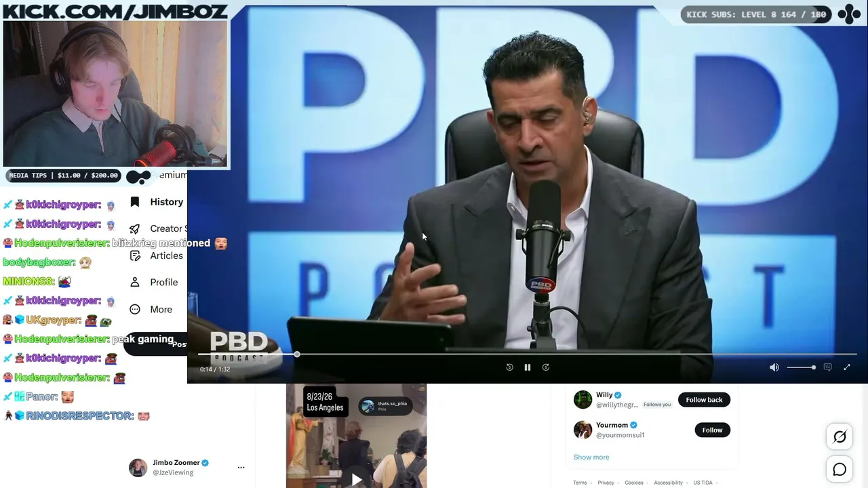This screenshot has width=868, height=488.
Task: Open the messages chat bubble icon
Action: click(840, 469)
